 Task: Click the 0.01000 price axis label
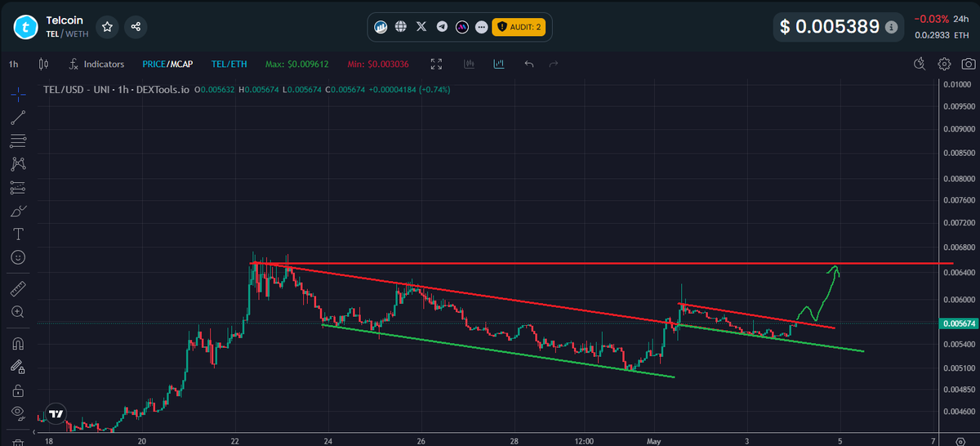[956, 84]
